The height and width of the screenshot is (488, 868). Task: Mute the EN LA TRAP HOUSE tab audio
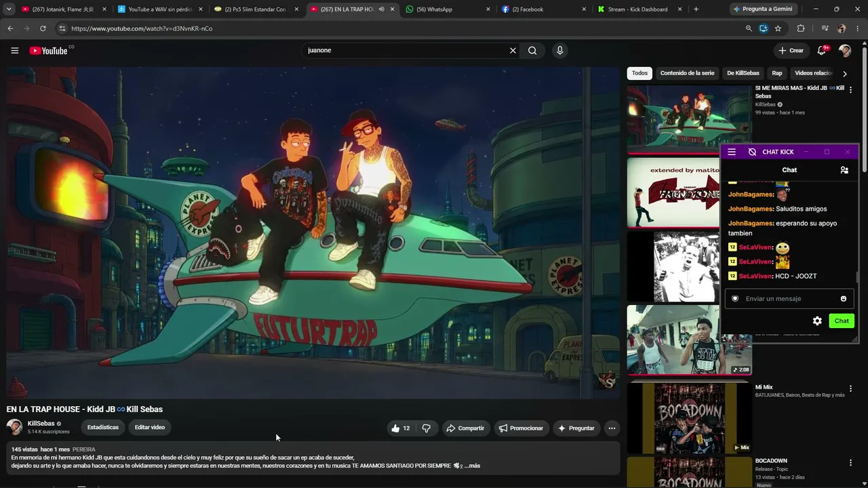pos(381,9)
